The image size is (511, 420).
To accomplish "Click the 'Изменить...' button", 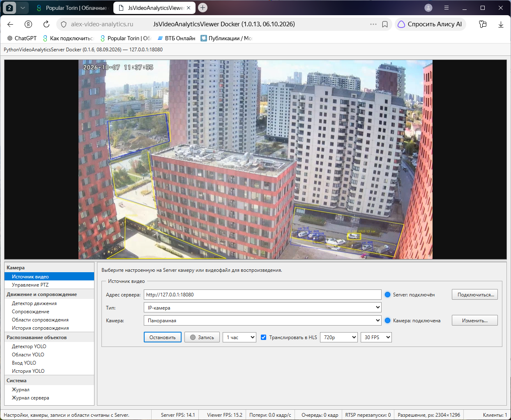I will 475,321.
